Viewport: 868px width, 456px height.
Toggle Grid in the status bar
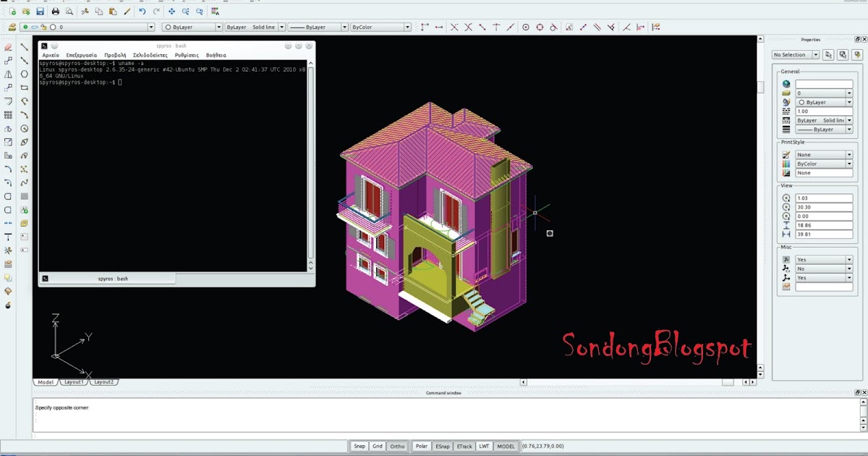[378, 447]
